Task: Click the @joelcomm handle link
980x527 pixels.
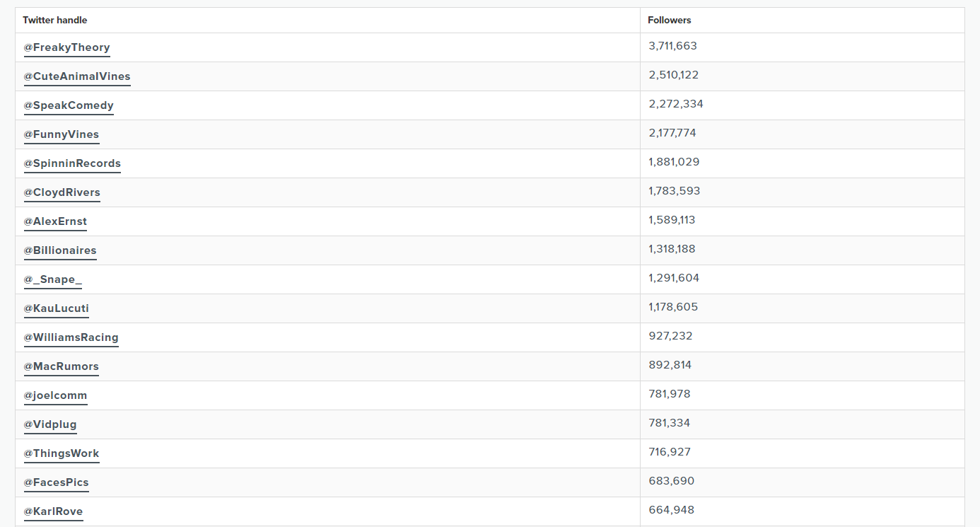Action: click(55, 395)
